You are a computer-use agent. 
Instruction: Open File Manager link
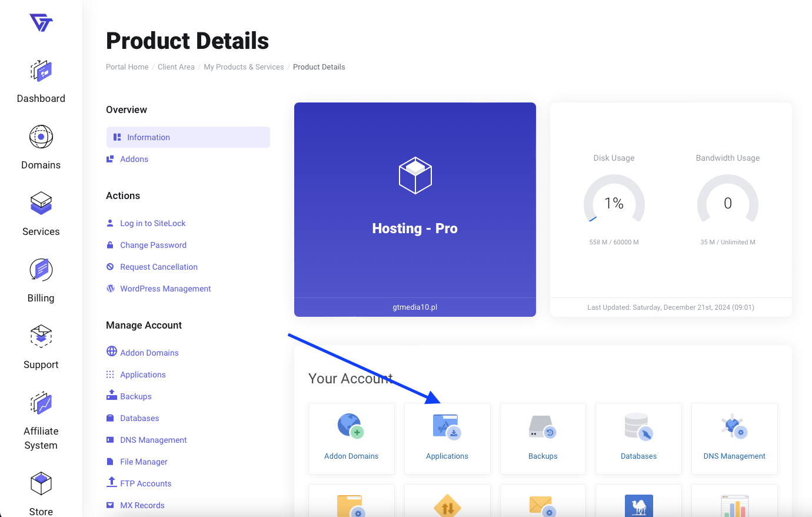coord(144,462)
